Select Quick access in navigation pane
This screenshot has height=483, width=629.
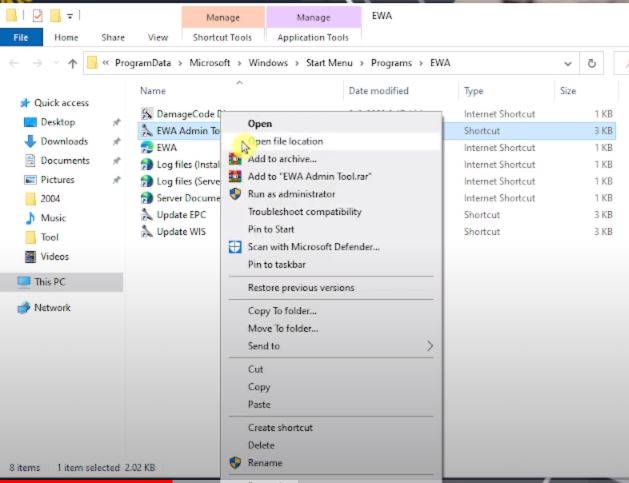61,103
